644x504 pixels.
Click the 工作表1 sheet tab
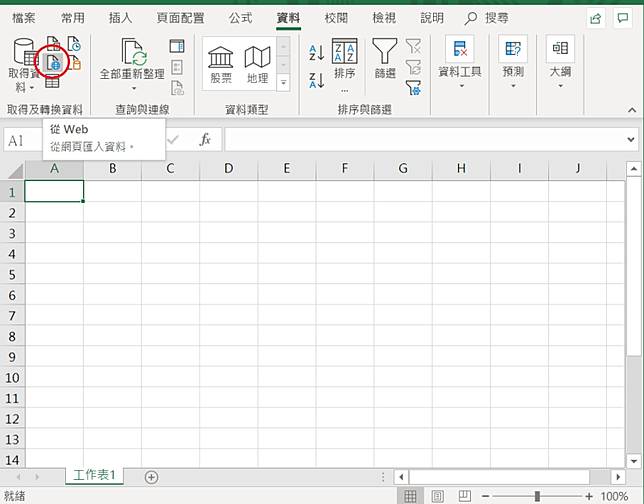click(x=95, y=476)
